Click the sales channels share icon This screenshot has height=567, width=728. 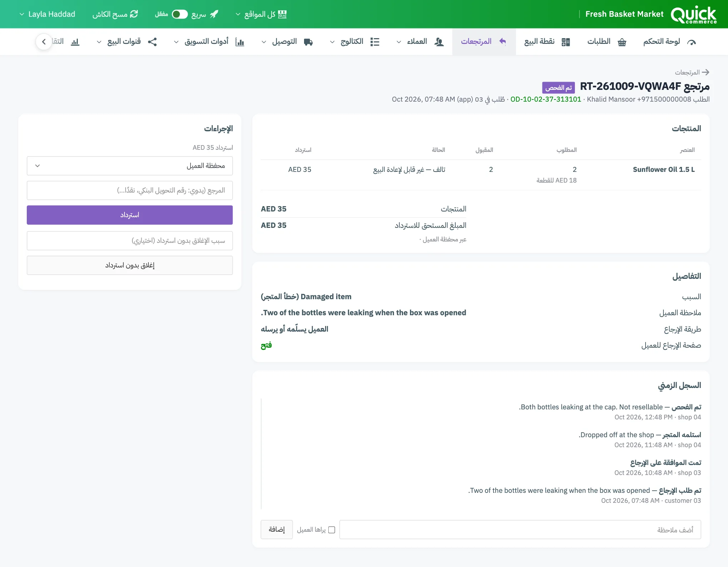pyautogui.click(x=152, y=42)
